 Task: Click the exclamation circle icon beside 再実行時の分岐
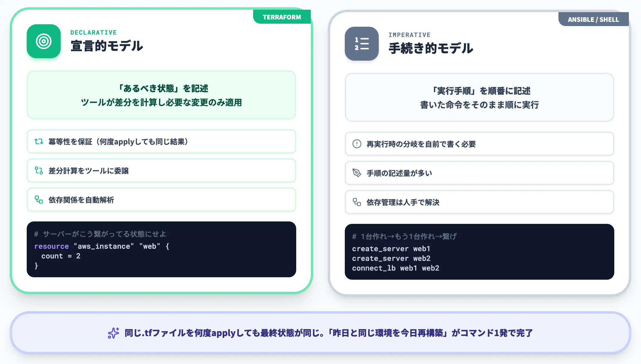coord(357,144)
